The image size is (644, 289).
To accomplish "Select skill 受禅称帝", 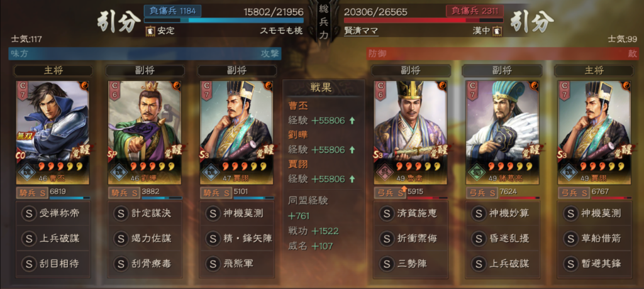I will (53, 214).
